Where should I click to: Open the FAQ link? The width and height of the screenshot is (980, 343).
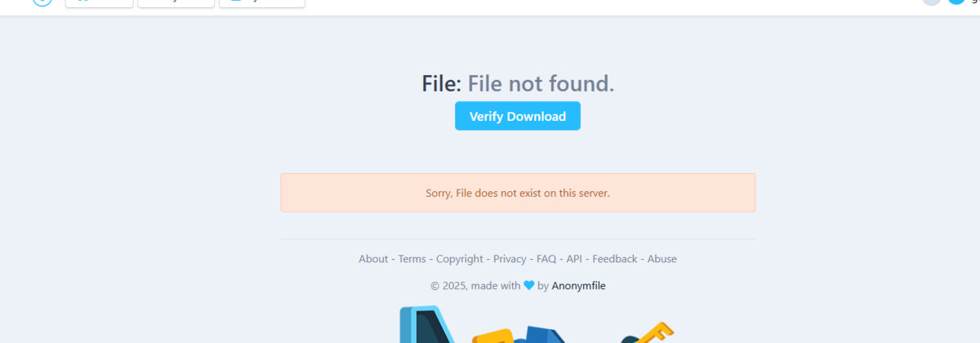tap(546, 259)
